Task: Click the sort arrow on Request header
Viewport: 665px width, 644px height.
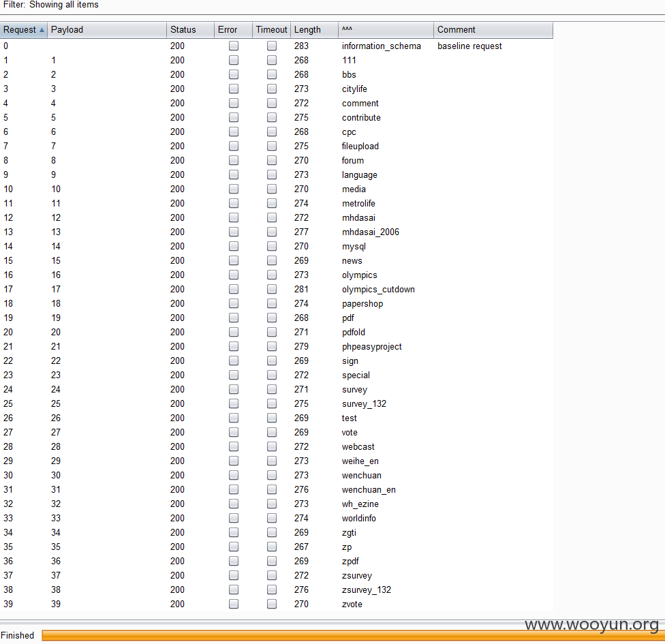Action: [42, 30]
